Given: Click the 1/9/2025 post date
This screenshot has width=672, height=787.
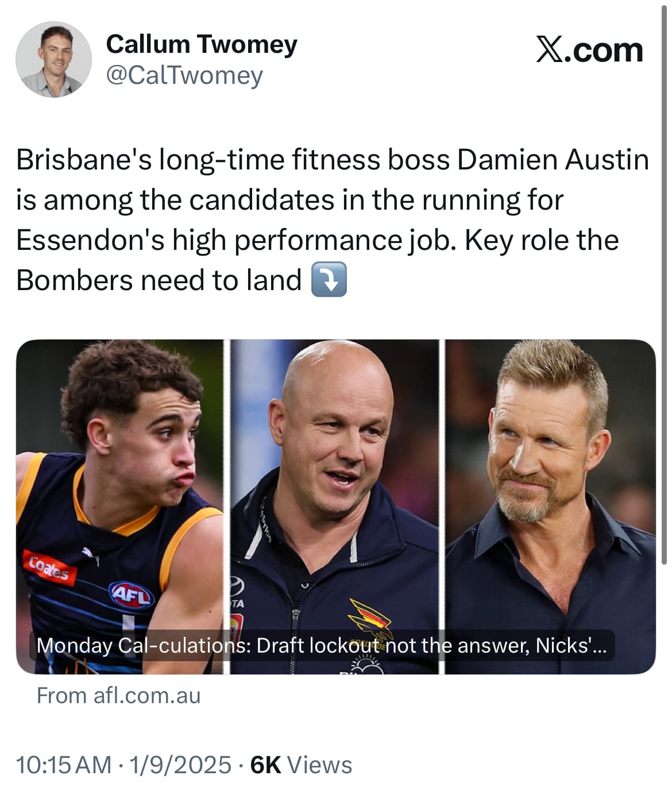Looking at the screenshot, I should click(180, 765).
